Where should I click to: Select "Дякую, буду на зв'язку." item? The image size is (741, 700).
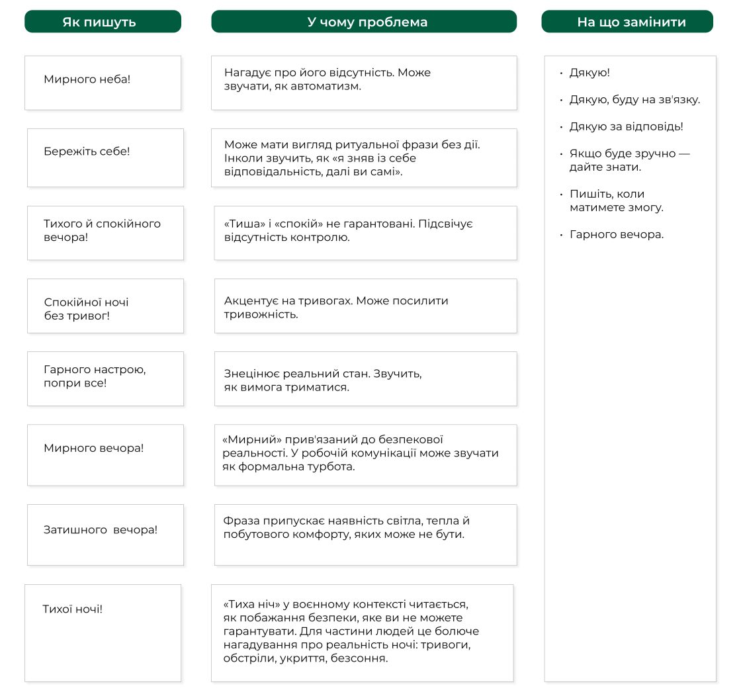coord(634,100)
